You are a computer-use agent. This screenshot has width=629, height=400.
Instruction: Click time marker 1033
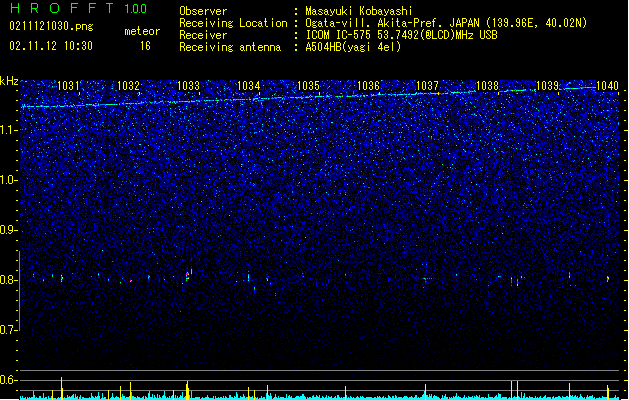coord(188,86)
